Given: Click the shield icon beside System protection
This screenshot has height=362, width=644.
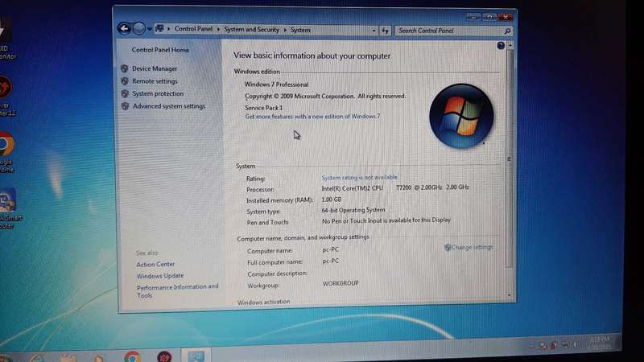Looking at the screenshot, I should (126, 93).
